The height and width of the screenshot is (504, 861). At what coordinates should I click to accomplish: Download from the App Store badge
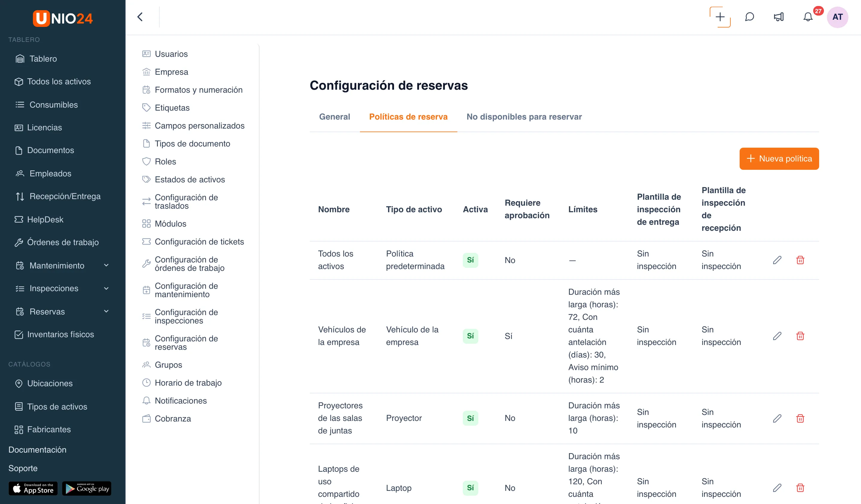coord(33,489)
